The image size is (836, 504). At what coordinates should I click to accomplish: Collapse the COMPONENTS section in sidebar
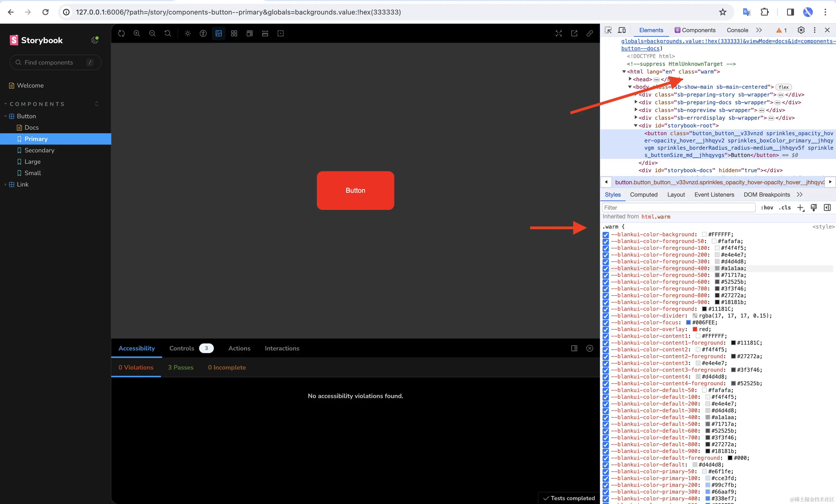[6, 104]
